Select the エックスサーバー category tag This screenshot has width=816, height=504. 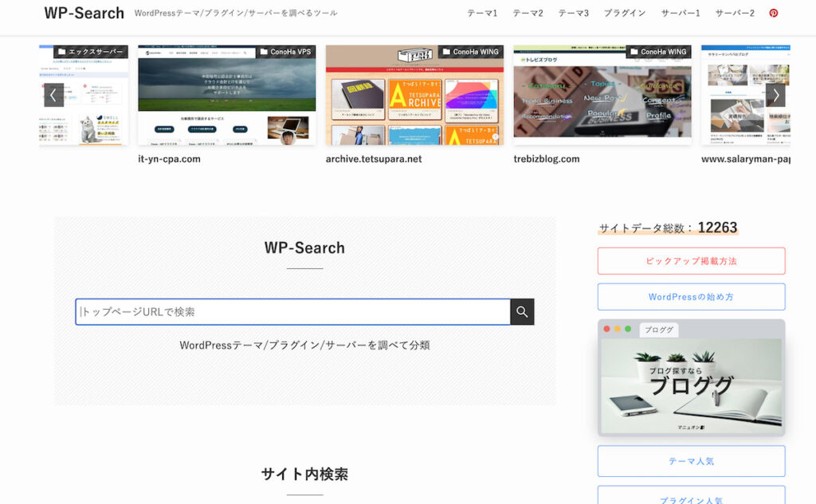click(91, 52)
